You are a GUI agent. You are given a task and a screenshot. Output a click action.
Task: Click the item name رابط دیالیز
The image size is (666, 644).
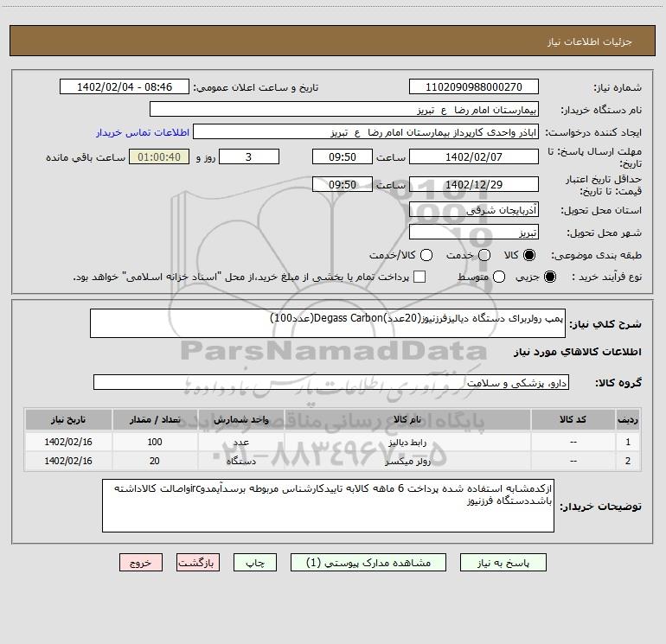(x=407, y=442)
